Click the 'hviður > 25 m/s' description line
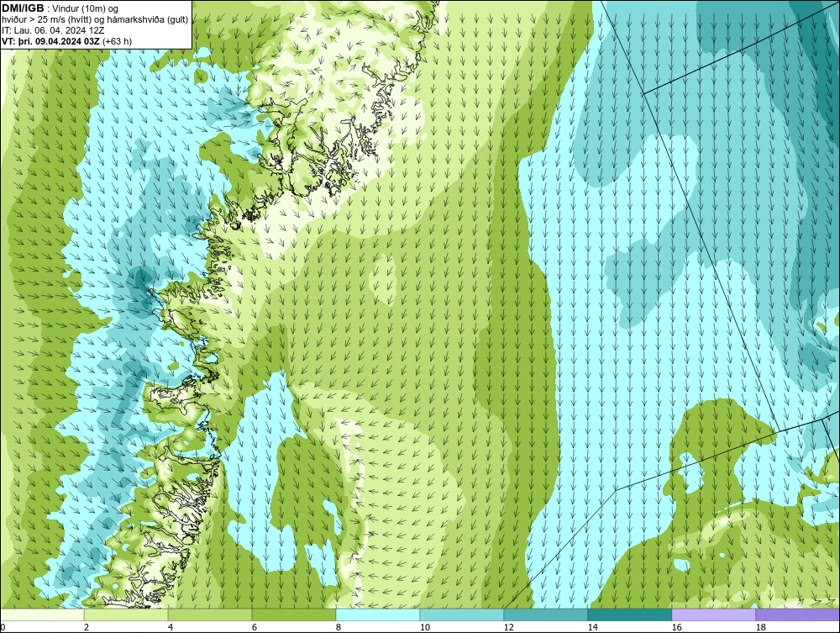The width and height of the screenshot is (840, 633). [95, 19]
